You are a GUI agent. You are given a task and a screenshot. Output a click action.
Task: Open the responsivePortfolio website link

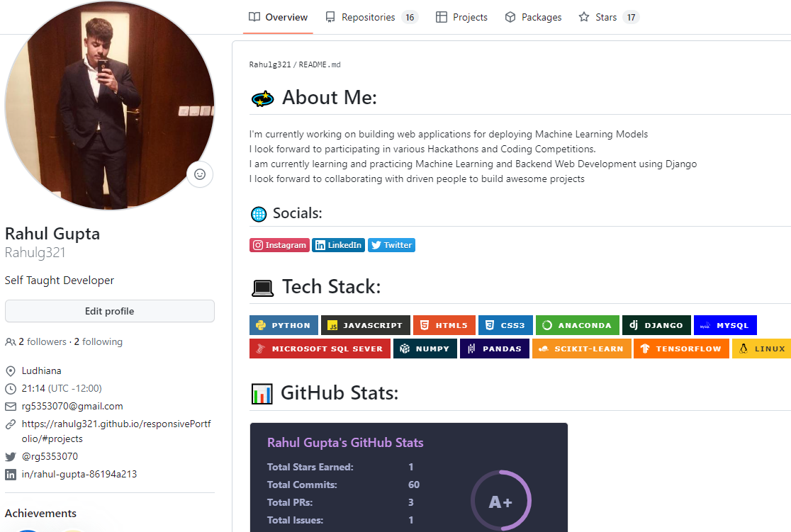tap(116, 431)
